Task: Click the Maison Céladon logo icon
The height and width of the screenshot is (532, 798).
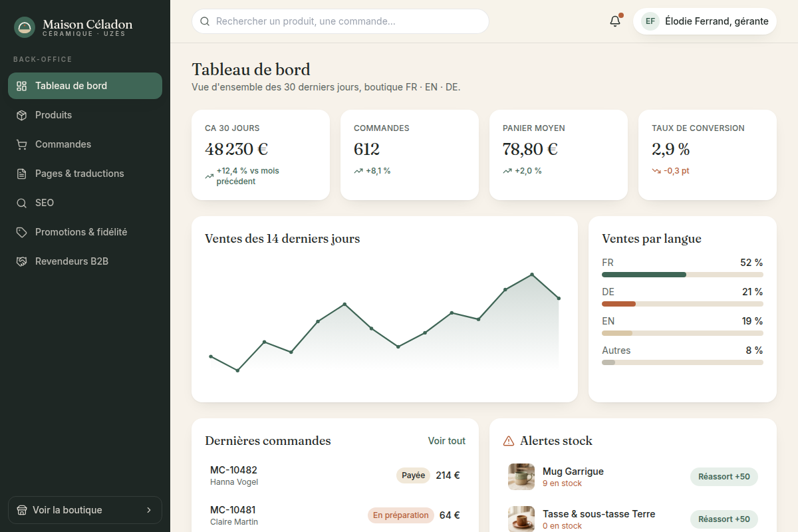Action: 25,27
